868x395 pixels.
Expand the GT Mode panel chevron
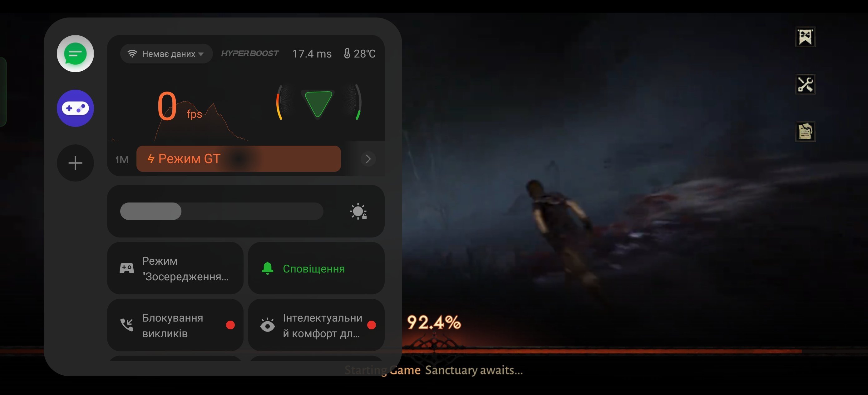coord(367,159)
